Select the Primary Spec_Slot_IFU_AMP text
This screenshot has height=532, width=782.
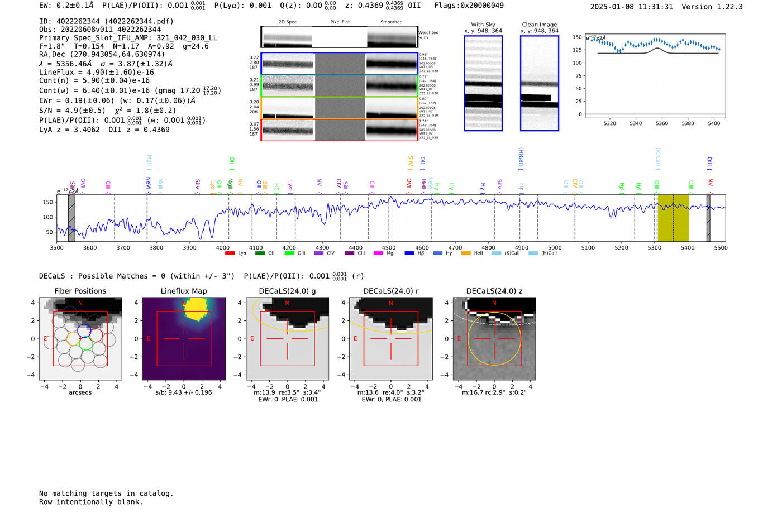pyautogui.click(x=128, y=38)
